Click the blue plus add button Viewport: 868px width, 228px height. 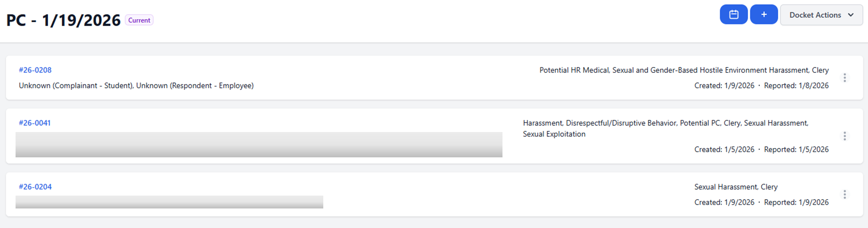764,15
